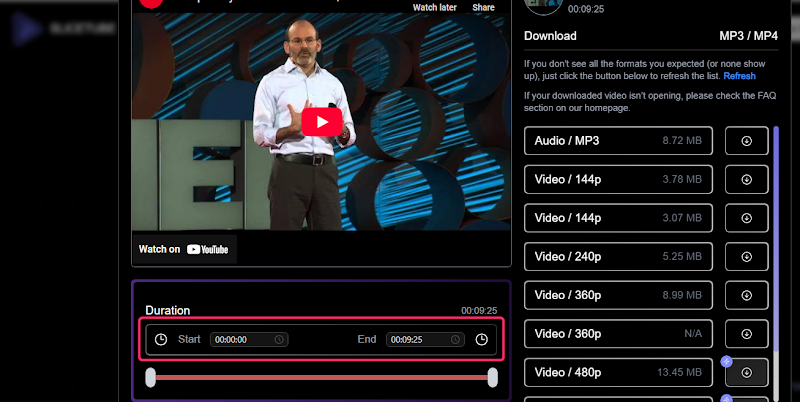This screenshot has width=800, height=402.
Task: Click the right handle of duration slider
Action: (x=492, y=378)
